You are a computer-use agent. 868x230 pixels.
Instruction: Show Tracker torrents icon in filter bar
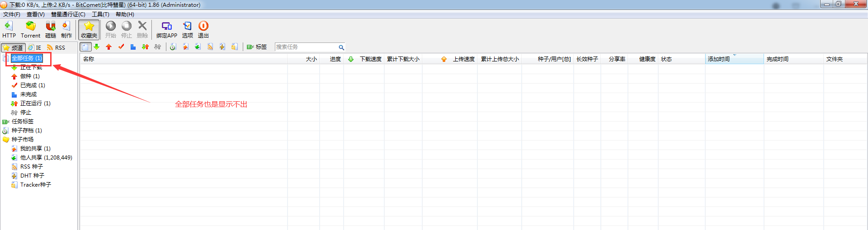pyautogui.click(x=234, y=47)
